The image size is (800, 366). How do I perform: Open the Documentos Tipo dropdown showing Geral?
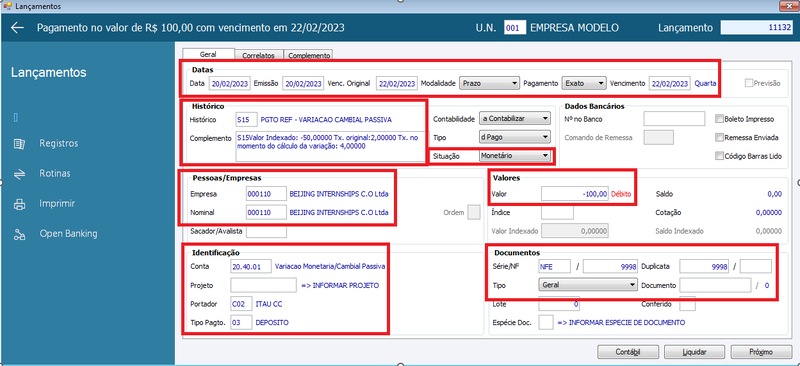click(588, 285)
